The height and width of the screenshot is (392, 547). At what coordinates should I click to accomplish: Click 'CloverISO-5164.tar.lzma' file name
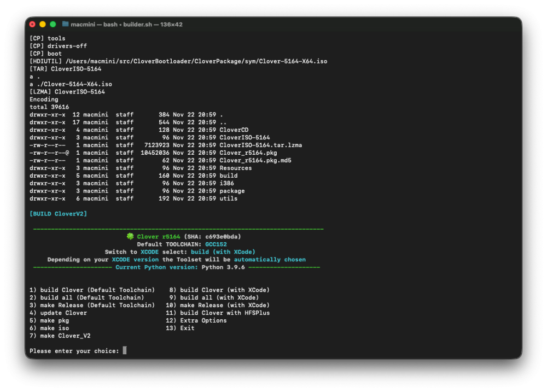tap(260, 145)
